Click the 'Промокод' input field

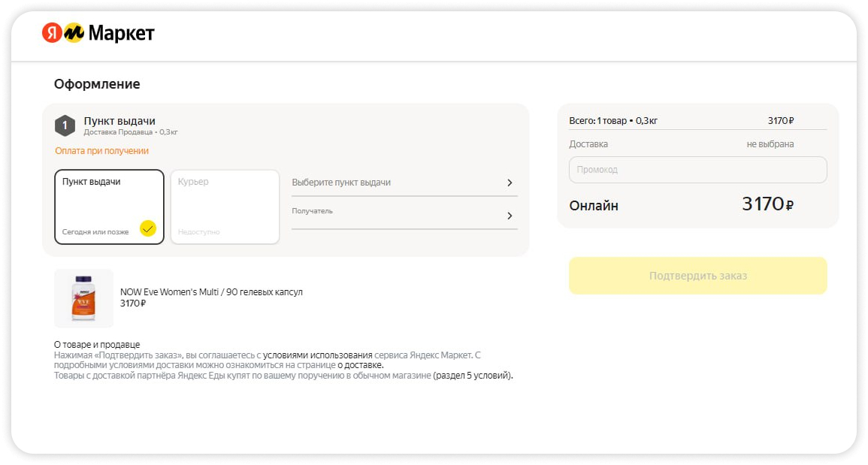click(697, 170)
